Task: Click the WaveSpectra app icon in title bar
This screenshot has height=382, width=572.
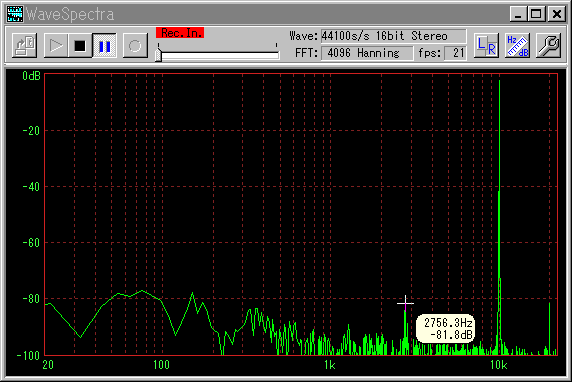Action: (15, 14)
